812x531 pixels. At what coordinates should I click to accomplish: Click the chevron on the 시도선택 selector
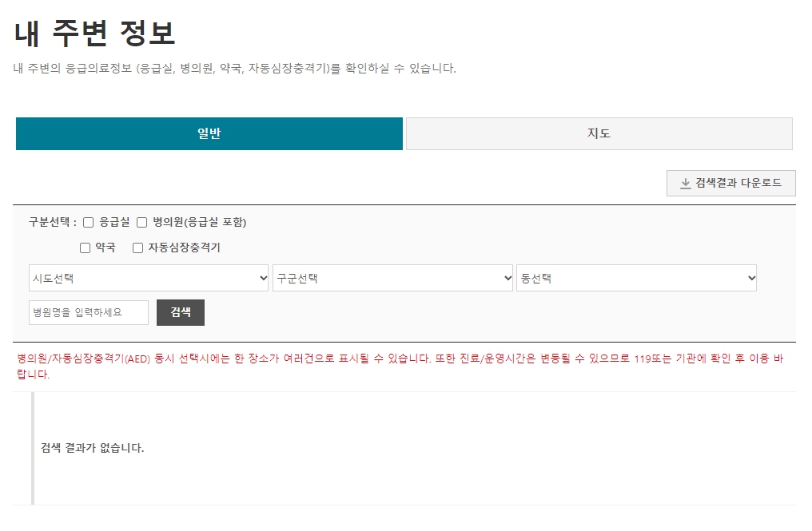264,277
